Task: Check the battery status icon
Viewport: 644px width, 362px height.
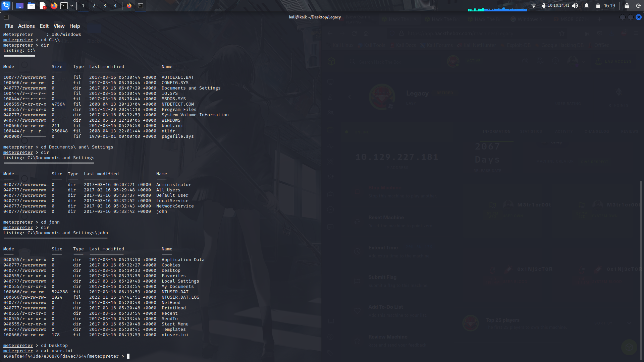Action: [x=598, y=5]
